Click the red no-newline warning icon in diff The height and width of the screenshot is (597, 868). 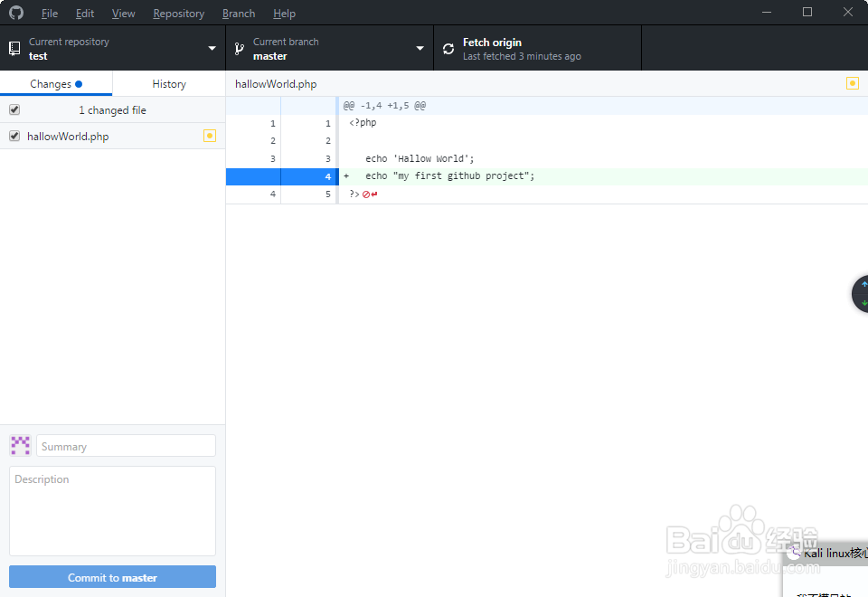tap(370, 194)
